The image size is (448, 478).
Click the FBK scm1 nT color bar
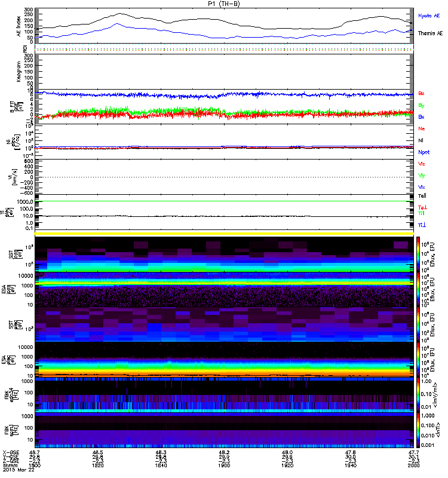[418, 430]
